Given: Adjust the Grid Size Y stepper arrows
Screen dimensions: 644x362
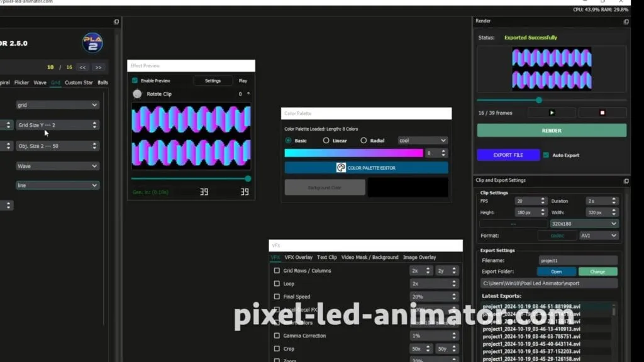Looking at the screenshot, I should pos(94,125).
